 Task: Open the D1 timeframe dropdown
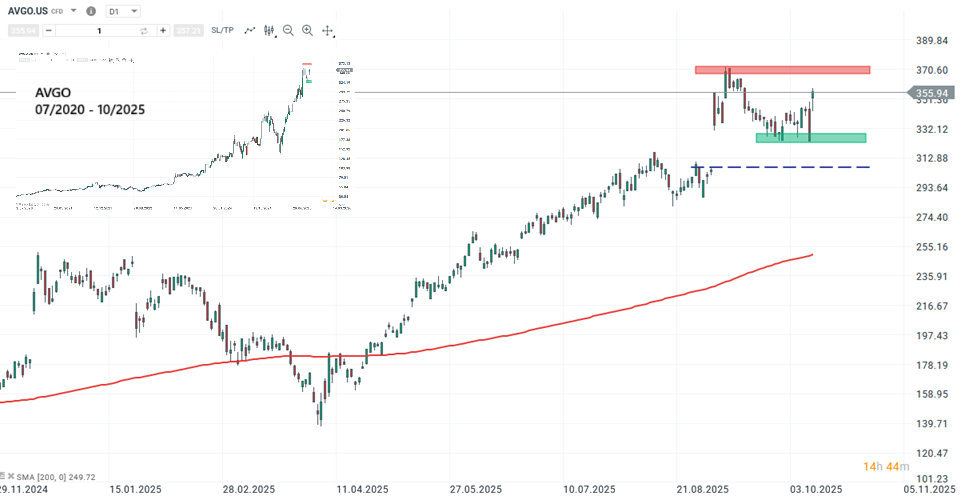click(124, 11)
